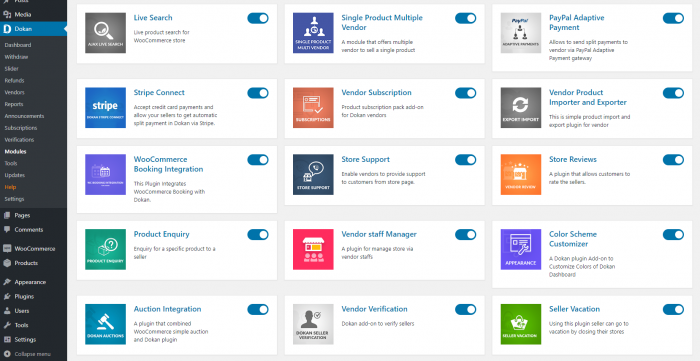
Task: Open the orange Help menu item
Action: [x=10, y=187]
